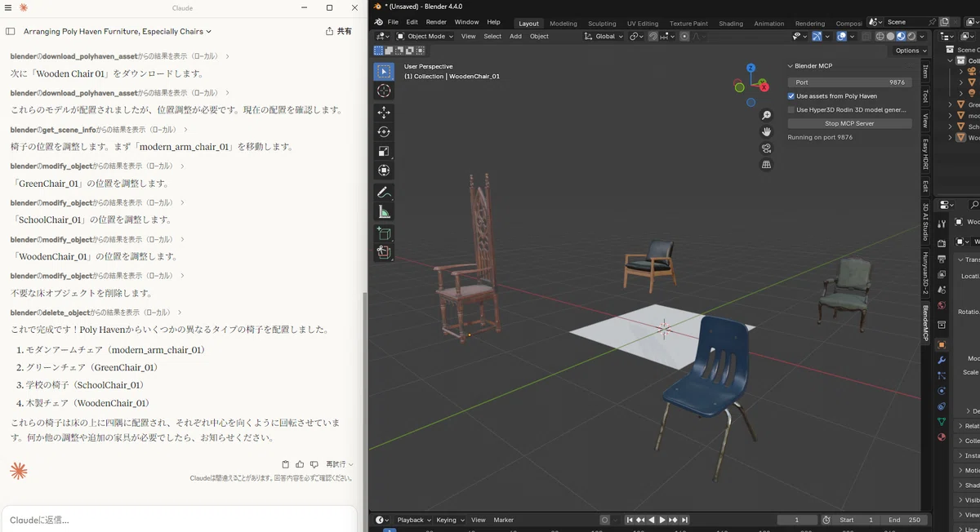Copy Claude response with copy icon
980x532 pixels.
coord(286,464)
